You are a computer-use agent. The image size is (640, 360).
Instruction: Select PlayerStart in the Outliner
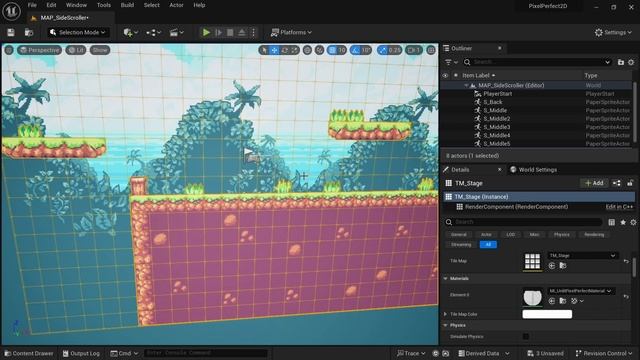click(x=498, y=94)
